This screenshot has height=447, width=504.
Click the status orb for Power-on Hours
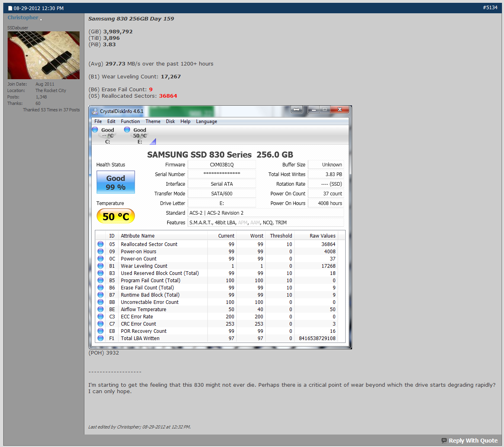(100, 251)
